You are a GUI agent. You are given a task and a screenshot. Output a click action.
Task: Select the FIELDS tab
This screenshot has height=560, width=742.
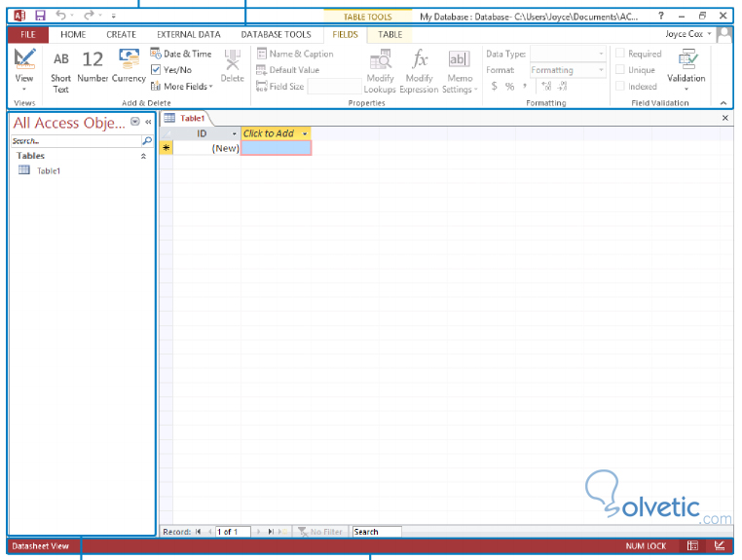coord(345,34)
